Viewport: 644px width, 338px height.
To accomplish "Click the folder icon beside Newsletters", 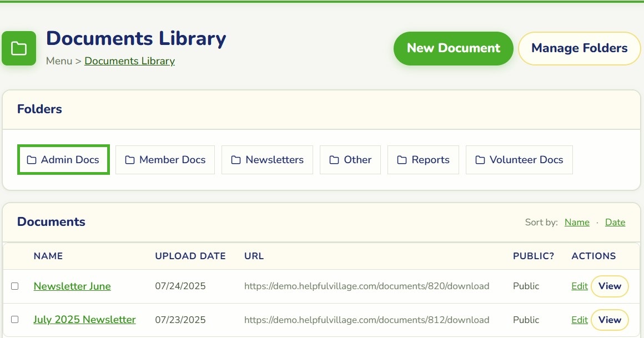I will pos(236,160).
